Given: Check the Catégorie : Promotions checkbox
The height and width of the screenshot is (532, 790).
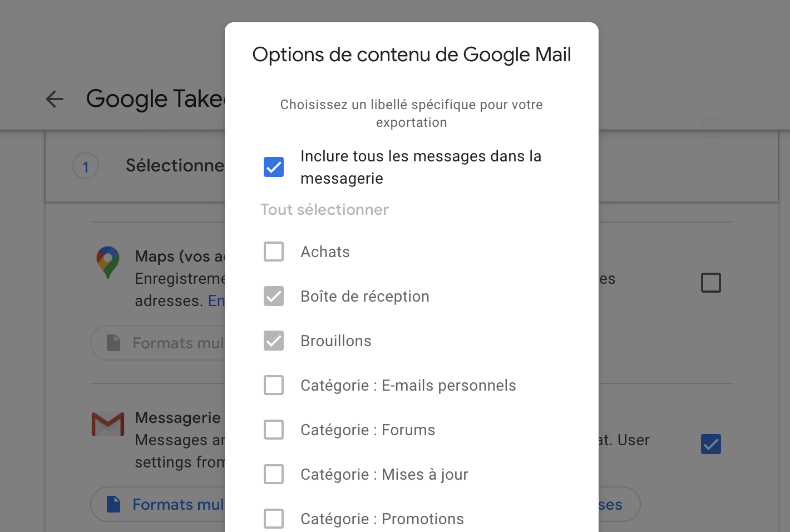Looking at the screenshot, I should [x=274, y=519].
